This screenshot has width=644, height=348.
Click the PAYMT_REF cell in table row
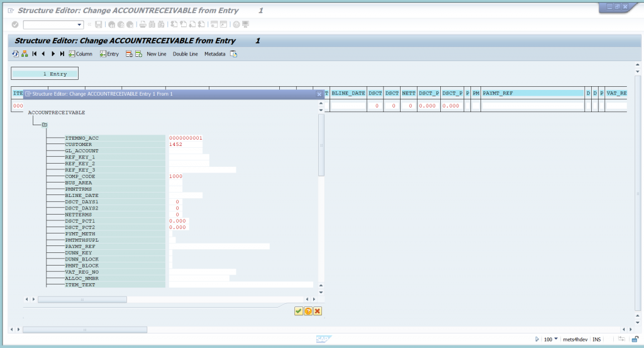click(533, 106)
